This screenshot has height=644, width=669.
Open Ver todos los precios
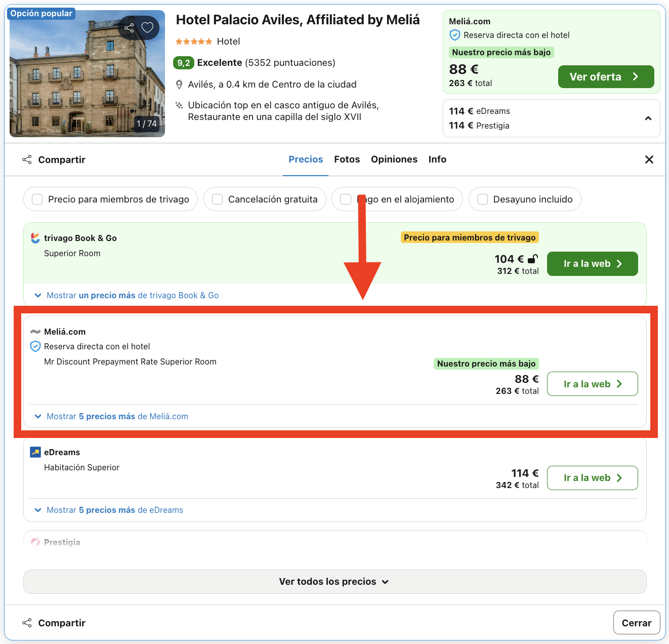point(334,581)
